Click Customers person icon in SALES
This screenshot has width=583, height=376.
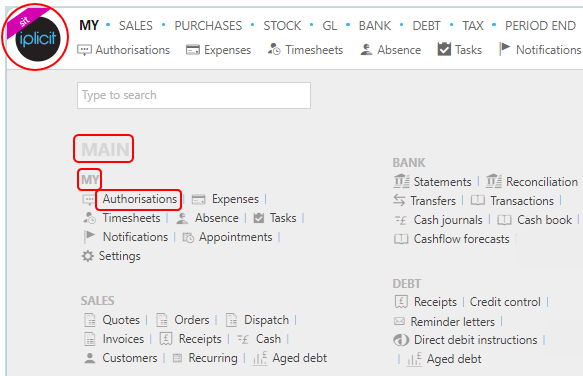[90, 358]
